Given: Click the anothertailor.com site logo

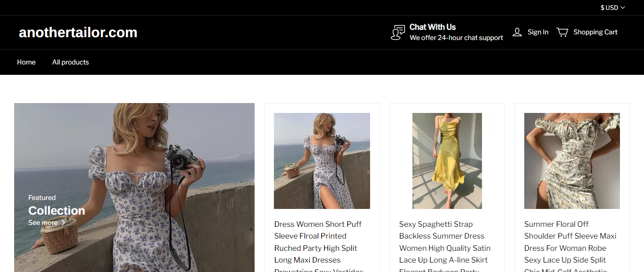Looking at the screenshot, I should 78,32.
